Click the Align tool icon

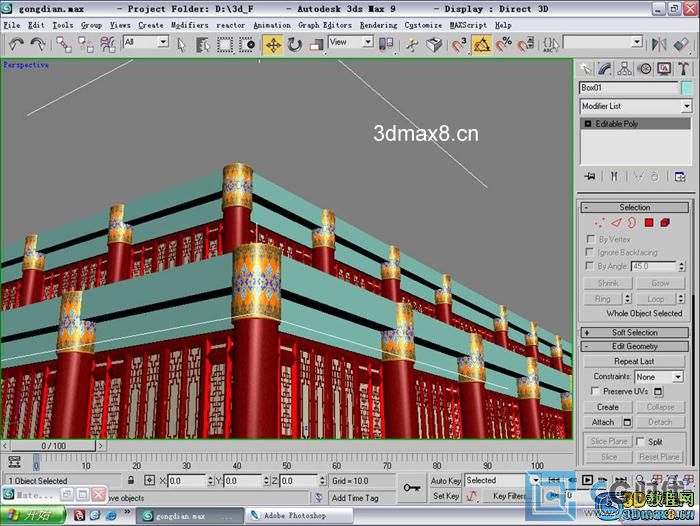(x=681, y=44)
